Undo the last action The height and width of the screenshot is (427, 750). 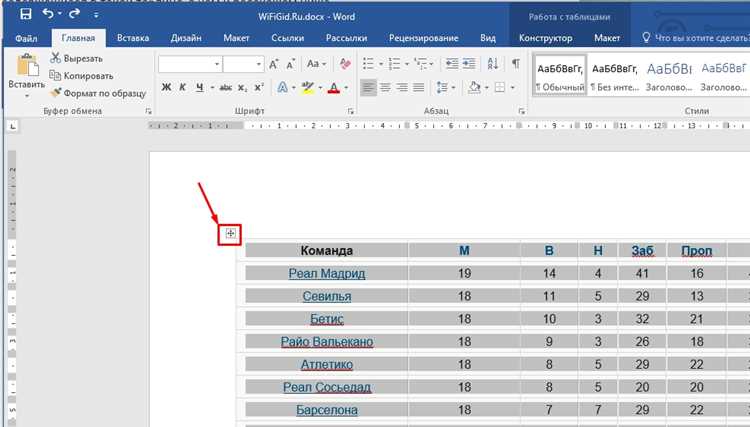point(48,14)
